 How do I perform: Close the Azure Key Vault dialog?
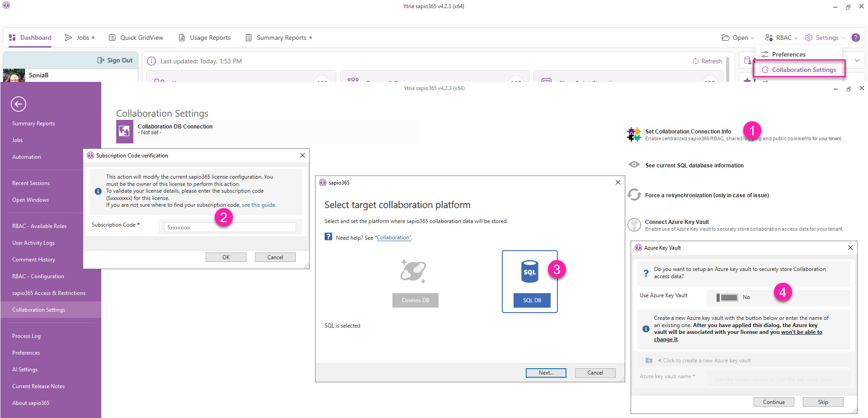click(850, 247)
